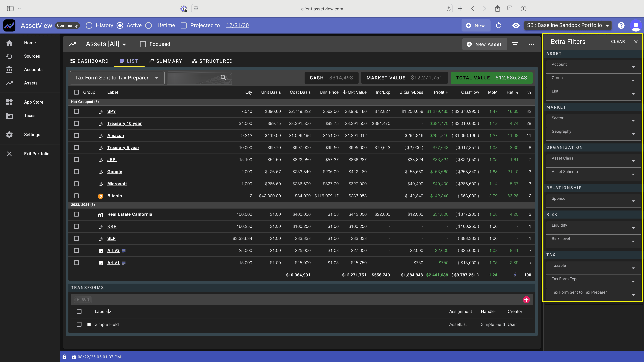Open the Baseline Sandbox Portfolio selector
644x362 pixels.
pos(568,25)
